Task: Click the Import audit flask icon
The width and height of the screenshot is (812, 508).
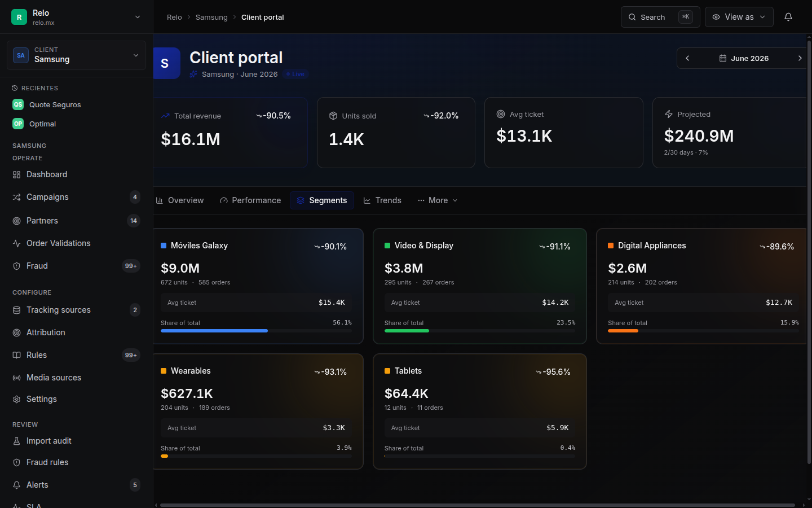Action: [x=16, y=441]
